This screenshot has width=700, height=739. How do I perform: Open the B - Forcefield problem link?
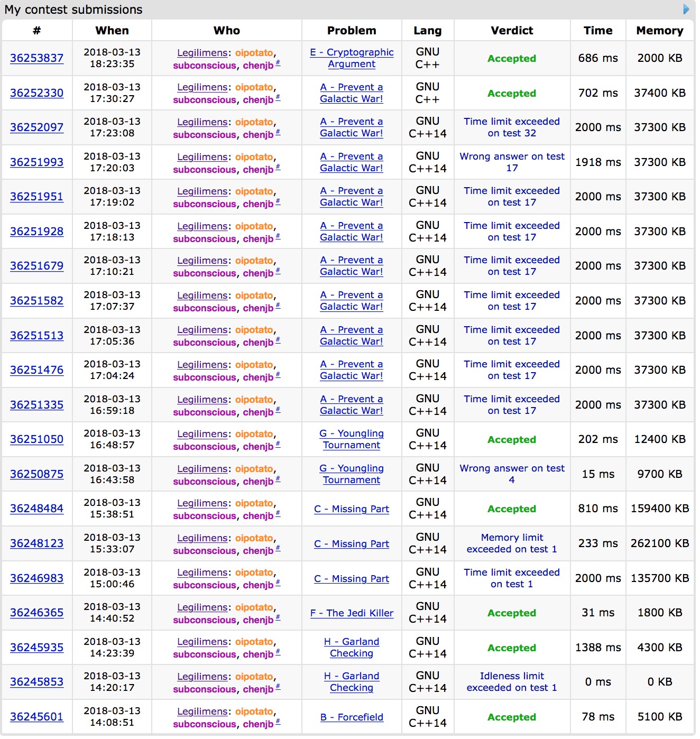pos(352,717)
